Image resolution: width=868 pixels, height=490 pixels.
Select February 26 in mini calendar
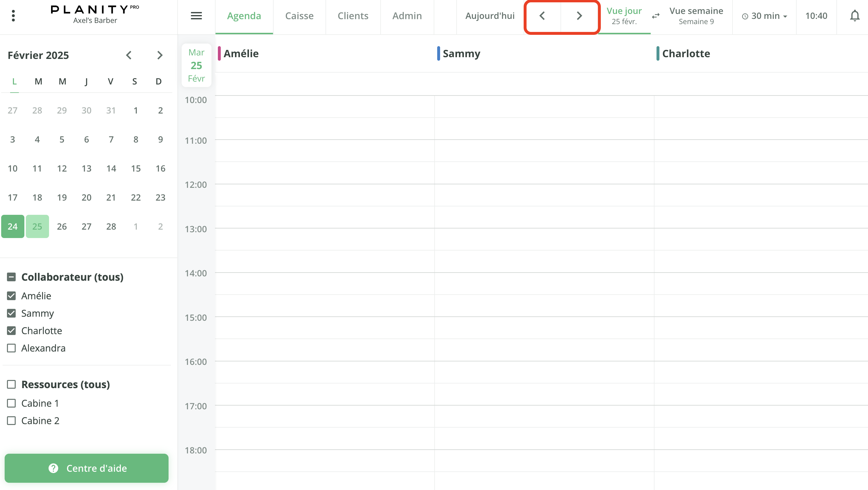pyautogui.click(x=62, y=226)
